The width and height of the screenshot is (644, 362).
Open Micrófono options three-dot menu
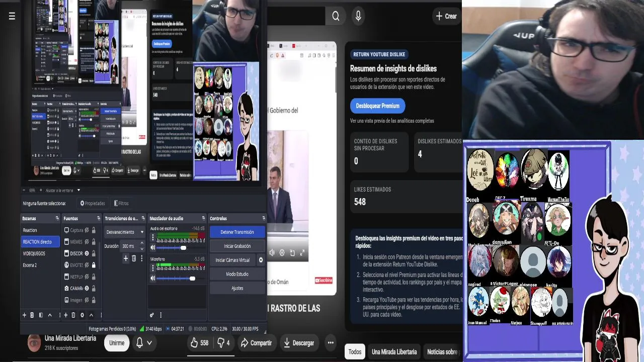click(153, 268)
